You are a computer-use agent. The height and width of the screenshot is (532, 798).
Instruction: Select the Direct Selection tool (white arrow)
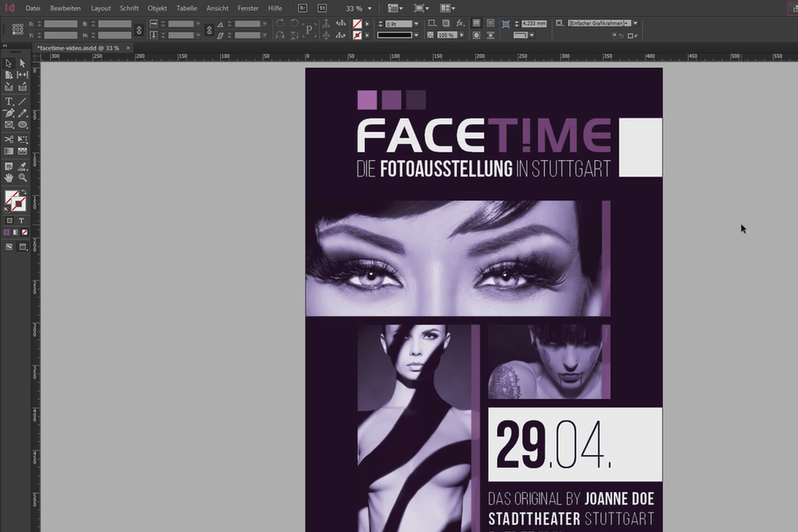[23, 63]
